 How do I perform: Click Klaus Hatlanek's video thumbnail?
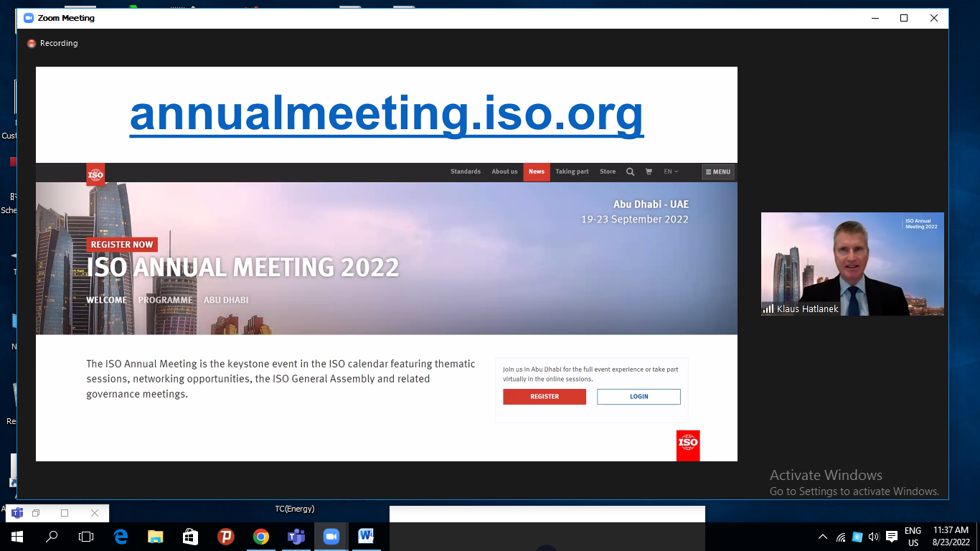click(x=852, y=264)
